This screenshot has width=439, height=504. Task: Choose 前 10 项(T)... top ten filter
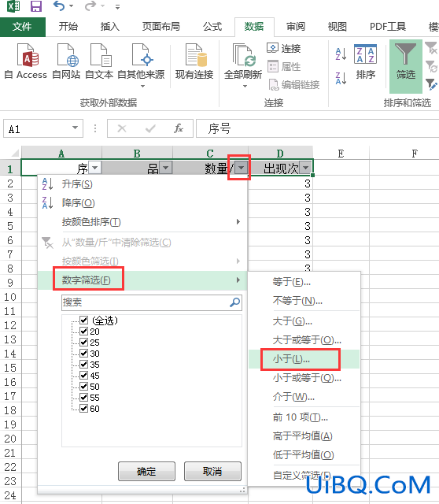click(x=304, y=417)
